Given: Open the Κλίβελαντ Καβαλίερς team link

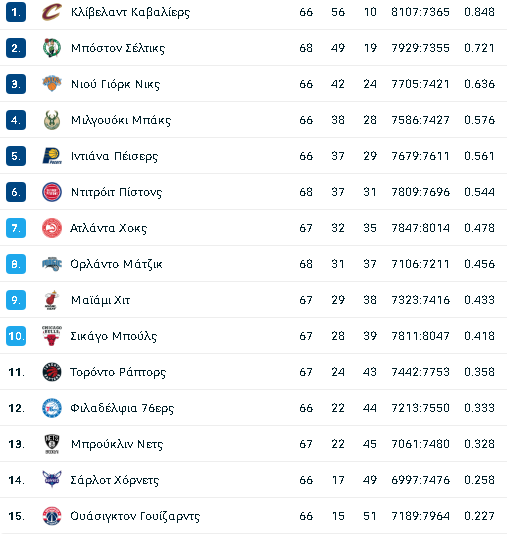Looking at the screenshot, I should pos(130,12).
